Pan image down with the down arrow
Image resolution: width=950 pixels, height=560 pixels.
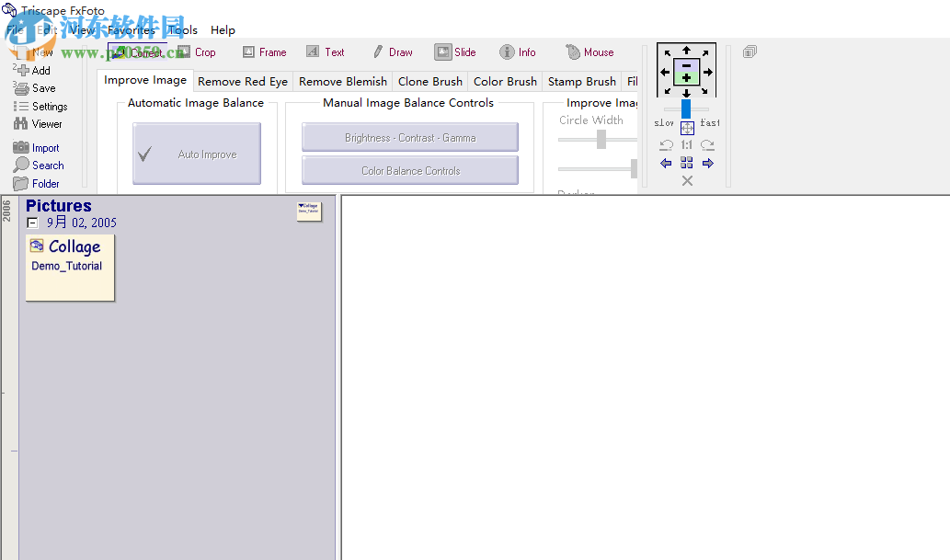[x=686, y=93]
